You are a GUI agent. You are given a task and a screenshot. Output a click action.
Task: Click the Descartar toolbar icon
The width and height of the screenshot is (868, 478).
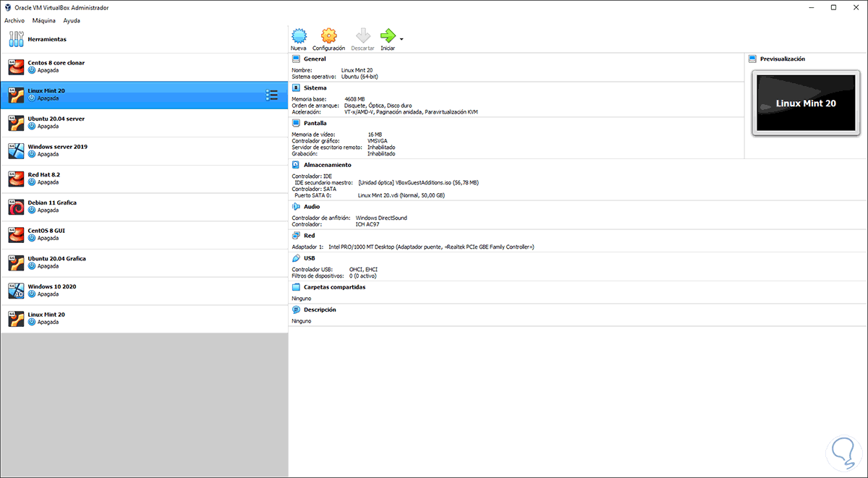tap(362, 35)
